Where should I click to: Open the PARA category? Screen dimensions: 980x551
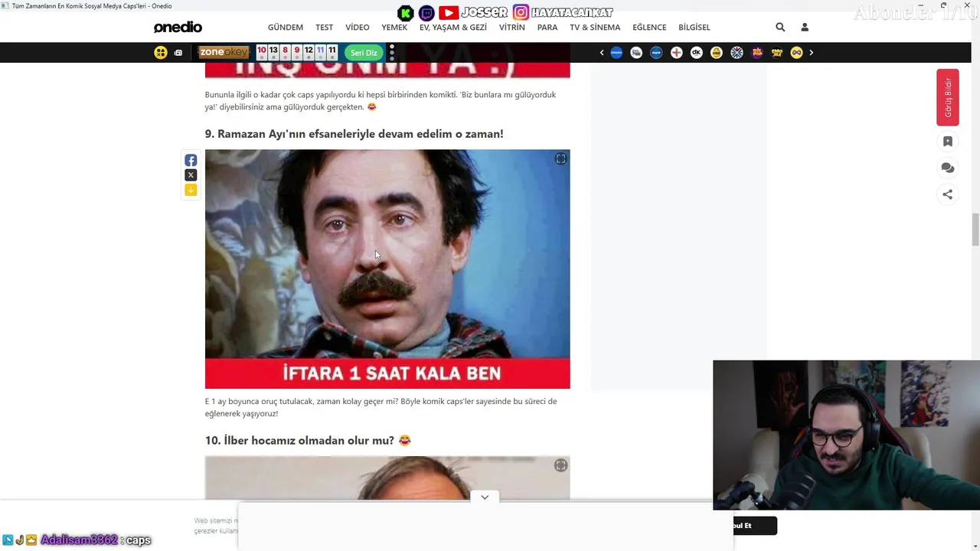(x=547, y=28)
